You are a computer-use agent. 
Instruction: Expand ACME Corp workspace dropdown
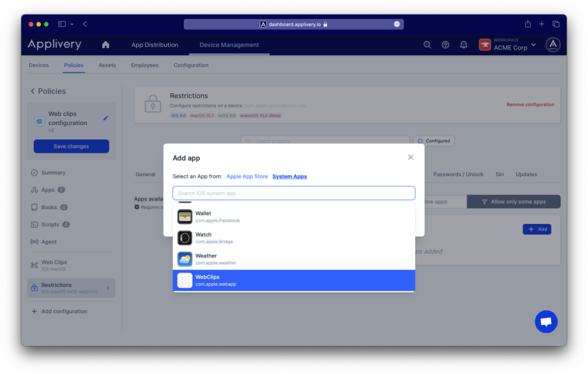pos(508,45)
